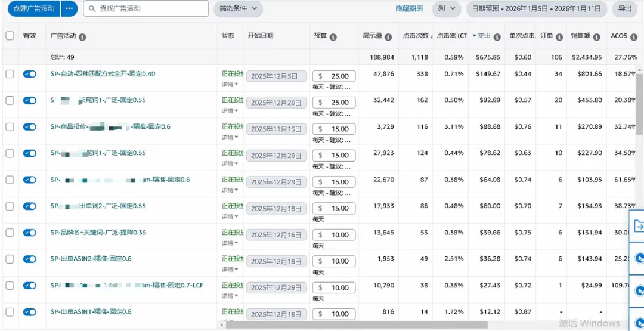644x331 pixels.
Task: Open the 日期范围 date range picker
Action: [536, 9]
